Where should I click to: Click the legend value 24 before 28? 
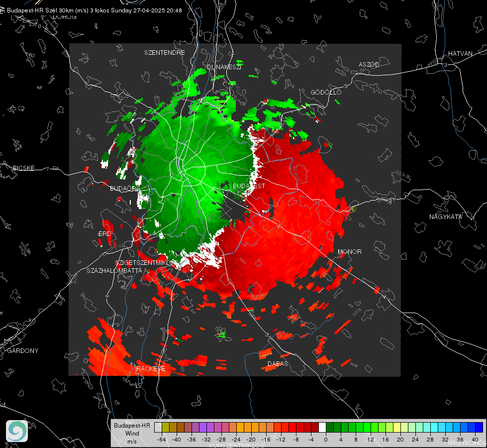coord(415,440)
